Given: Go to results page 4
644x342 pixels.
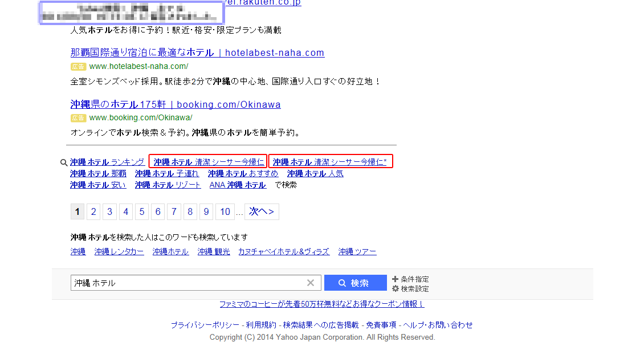Looking at the screenshot, I should (x=126, y=212).
